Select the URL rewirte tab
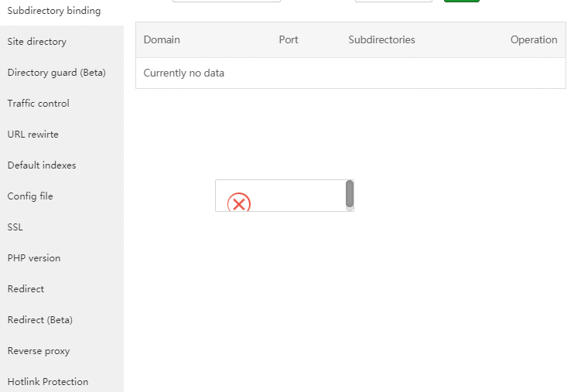Viewport: 574px width, 392px height. [33, 135]
